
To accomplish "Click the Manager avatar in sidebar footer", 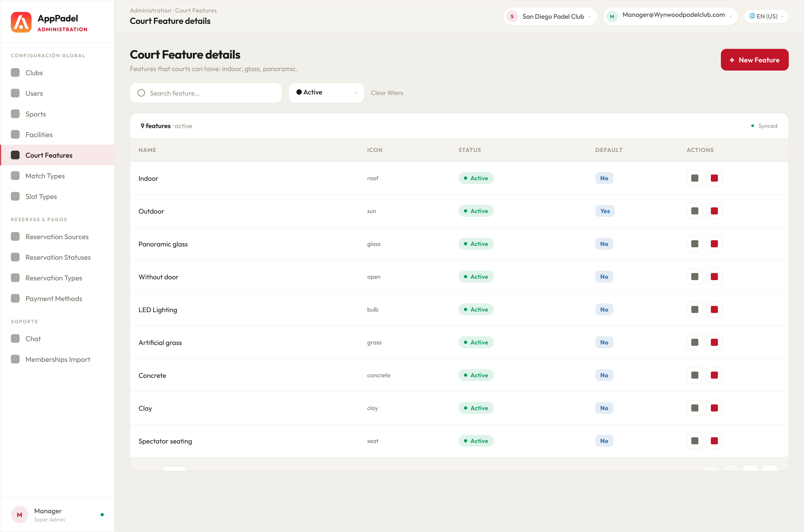I will 19,515.
